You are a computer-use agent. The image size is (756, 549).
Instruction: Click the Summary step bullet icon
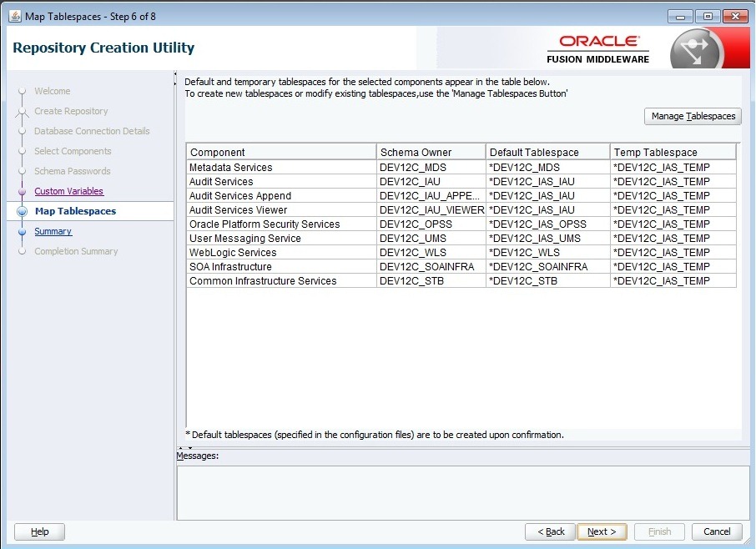pos(23,232)
